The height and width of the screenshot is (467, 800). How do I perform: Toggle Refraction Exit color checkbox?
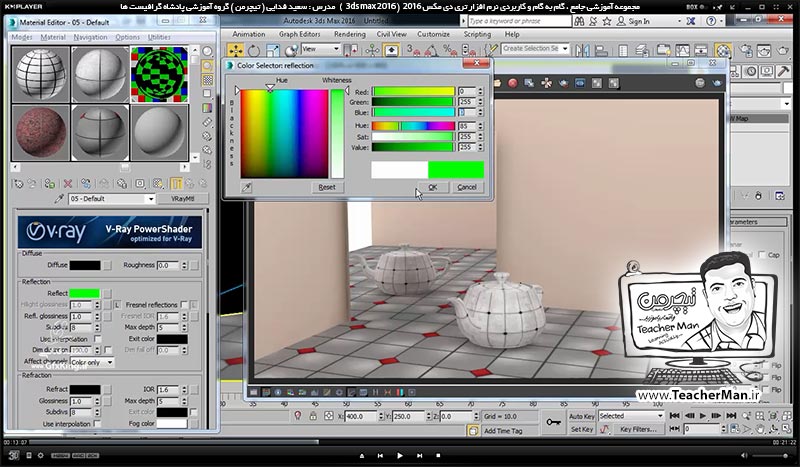(x=193, y=412)
